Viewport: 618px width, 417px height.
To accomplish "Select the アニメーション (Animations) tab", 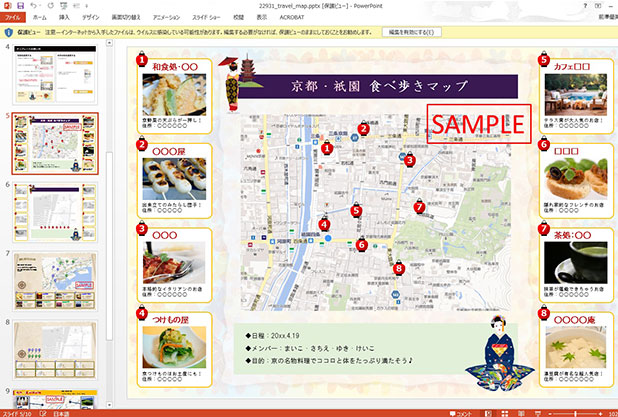I will point(166,17).
